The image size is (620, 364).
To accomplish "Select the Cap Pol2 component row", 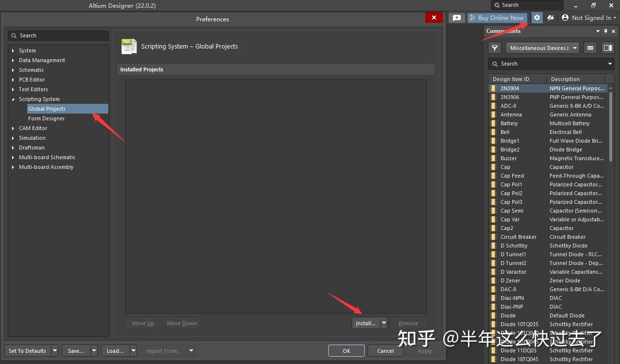I will click(548, 193).
